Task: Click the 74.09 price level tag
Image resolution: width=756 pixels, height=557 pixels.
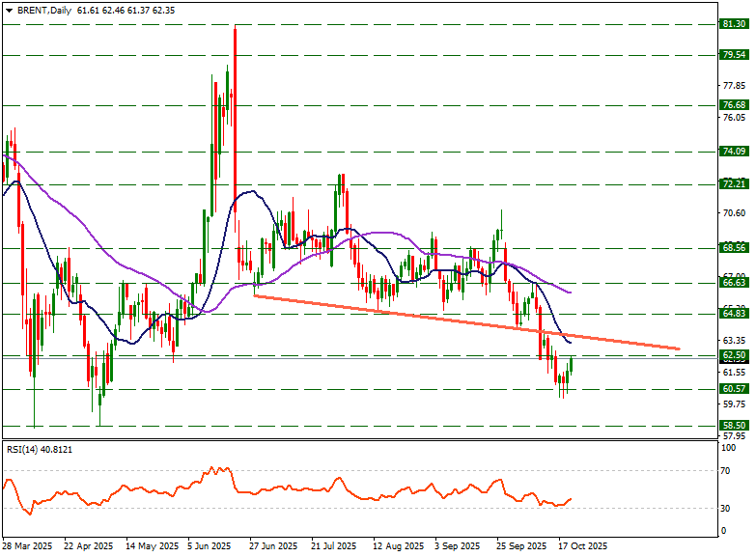Action: (x=734, y=152)
